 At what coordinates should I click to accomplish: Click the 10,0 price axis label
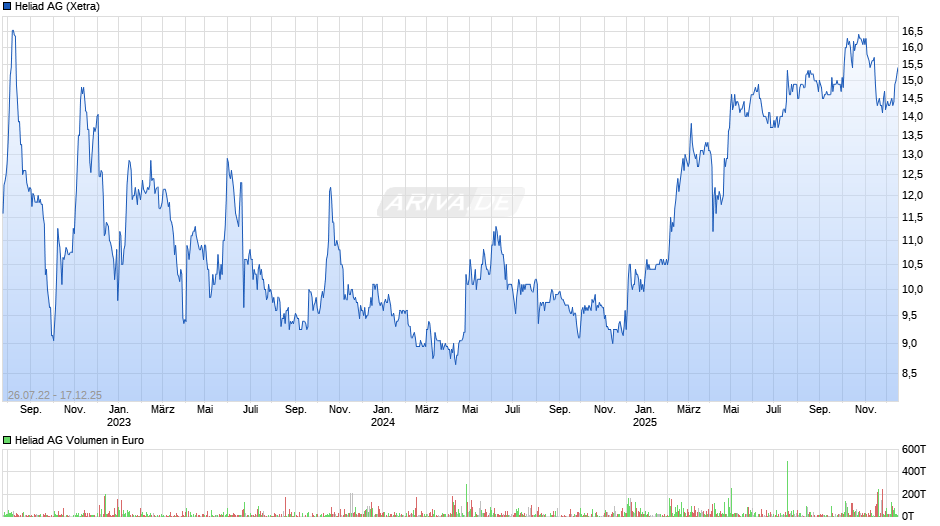pyautogui.click(x=912, y=290)
